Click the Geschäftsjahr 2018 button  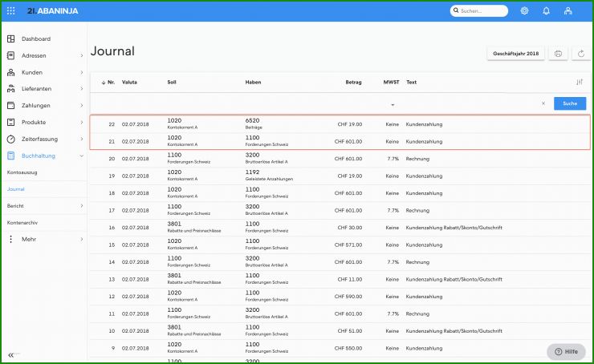[x=515, y=54]
